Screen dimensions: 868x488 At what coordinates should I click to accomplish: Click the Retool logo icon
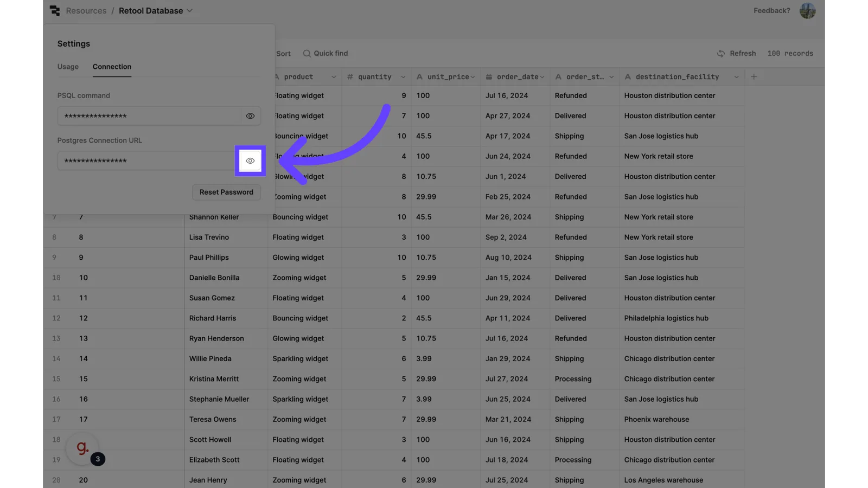tap(55, 10)
